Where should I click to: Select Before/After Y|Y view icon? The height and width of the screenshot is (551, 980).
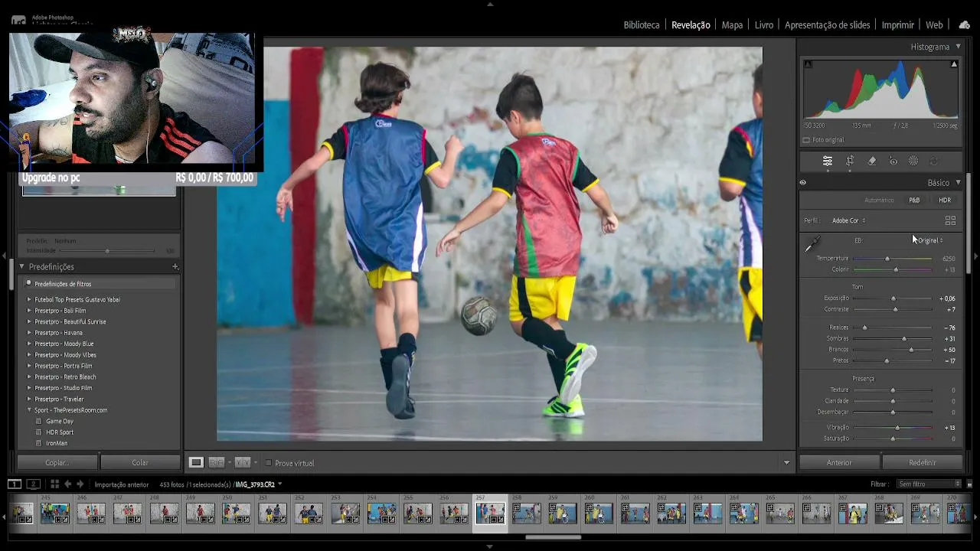pyautogui.click(x=243, y=462)
